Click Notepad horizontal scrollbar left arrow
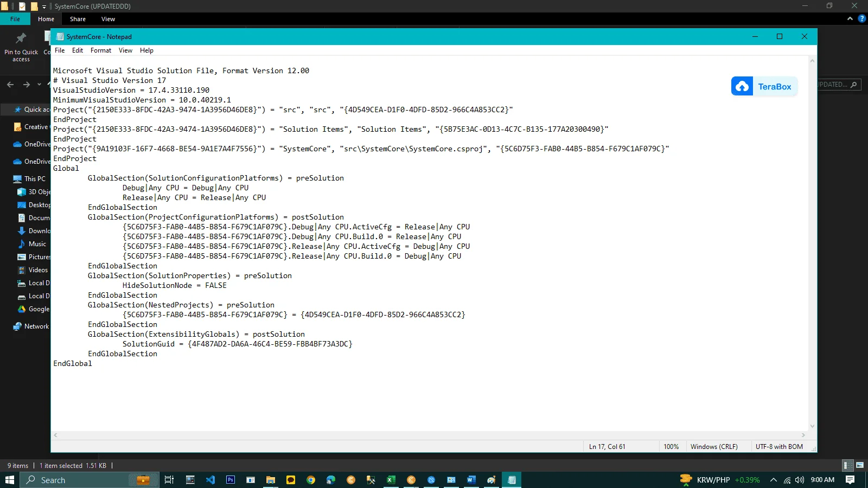This screenshot has height=488, width=868. 55,435
